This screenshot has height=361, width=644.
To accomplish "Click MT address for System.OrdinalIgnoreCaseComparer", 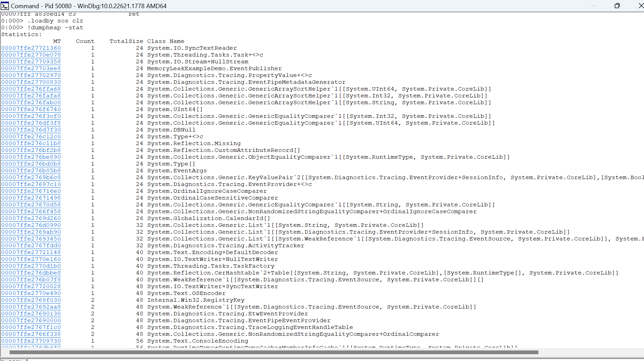I will (x=31, y=191).
